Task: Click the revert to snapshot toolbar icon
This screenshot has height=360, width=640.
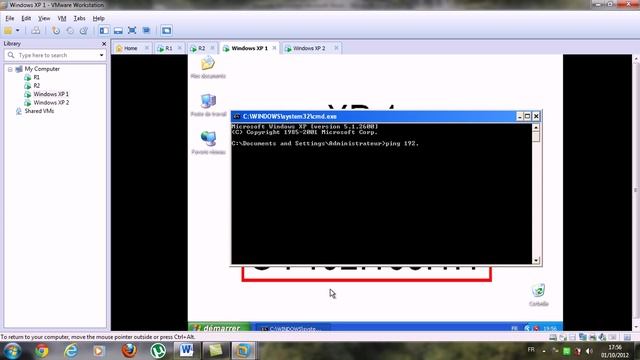Action: tap(70, 31)
